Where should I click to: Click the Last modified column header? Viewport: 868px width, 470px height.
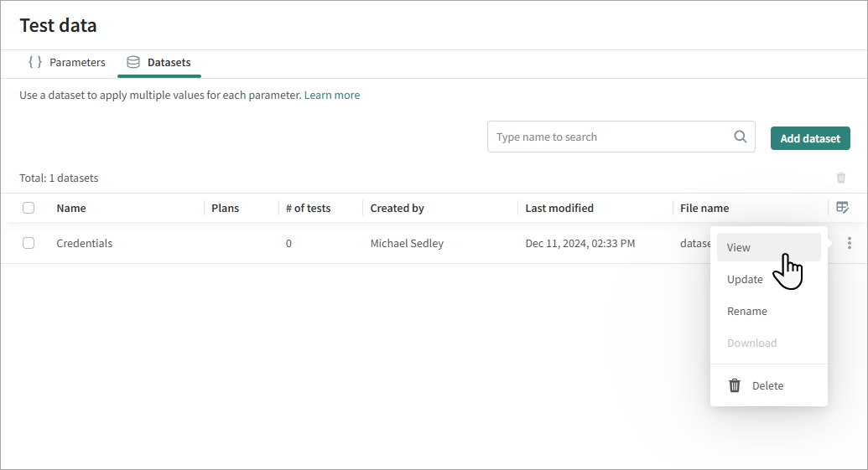pos(559,208)
